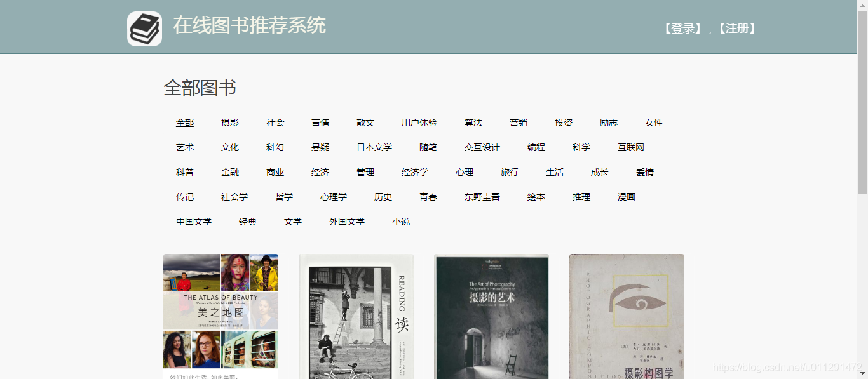The width and height of the screenshot is (868, 379).
Task: View books under 生活
Action: pos(555,172)
